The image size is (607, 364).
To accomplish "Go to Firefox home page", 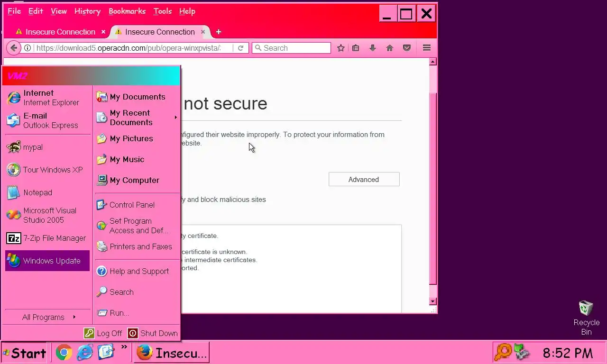I will click(x=390, y=48).
